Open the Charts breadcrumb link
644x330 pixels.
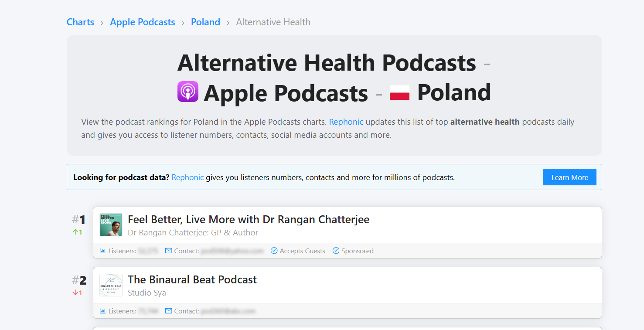pyautogui.click(x=80, y=22)
